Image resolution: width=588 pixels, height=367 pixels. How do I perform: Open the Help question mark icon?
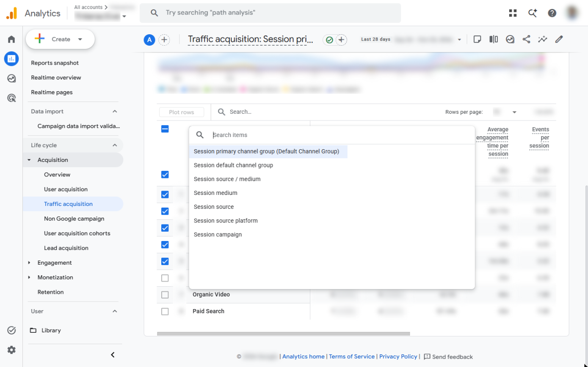coord(552,13)
